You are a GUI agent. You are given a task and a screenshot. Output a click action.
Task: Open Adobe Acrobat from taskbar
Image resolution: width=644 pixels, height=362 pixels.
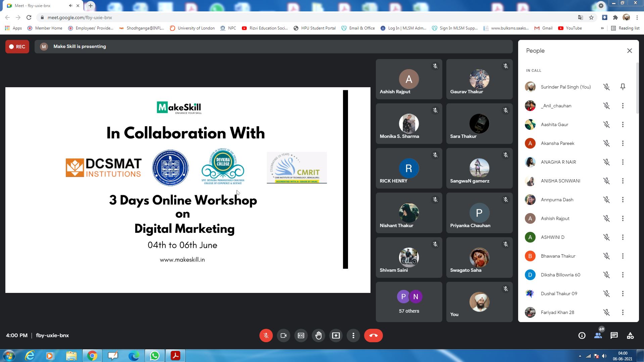coord(175,356)
